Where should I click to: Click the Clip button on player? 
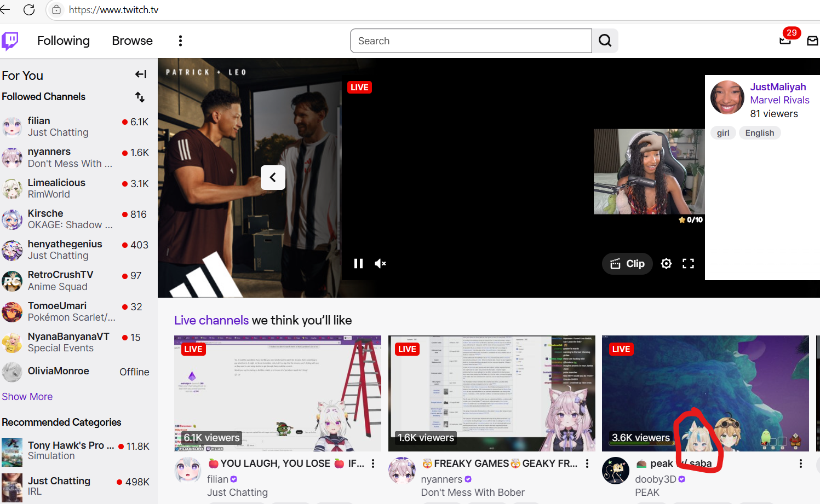(628, 264)
